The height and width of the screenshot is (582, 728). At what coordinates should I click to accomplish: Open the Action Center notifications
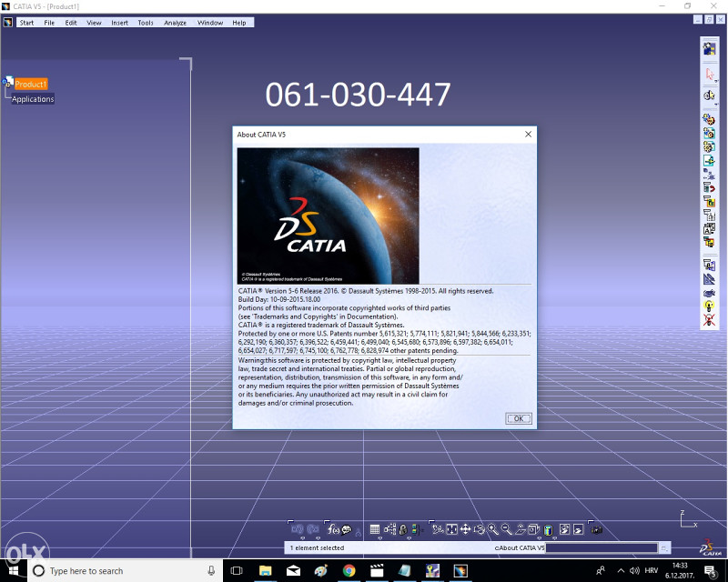point(711,570)
